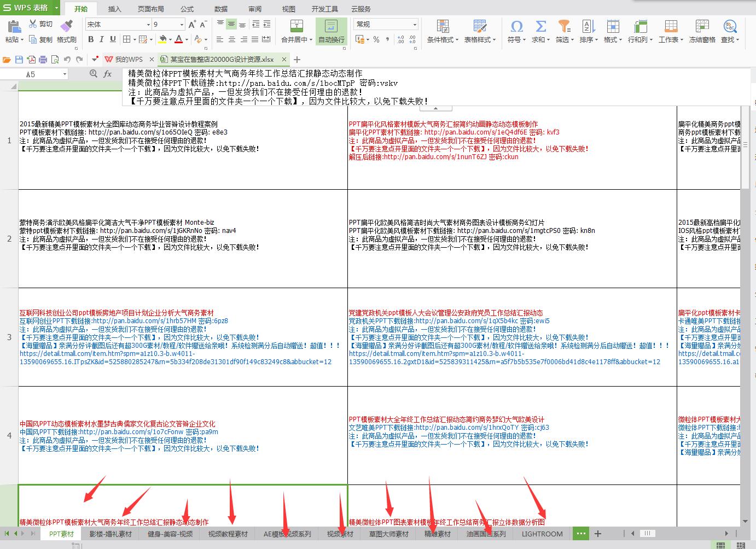This screenshot has width=756, height=549.
Task: Select the 视频教程素材 sheet tab
Action: [x=228, y=534]
